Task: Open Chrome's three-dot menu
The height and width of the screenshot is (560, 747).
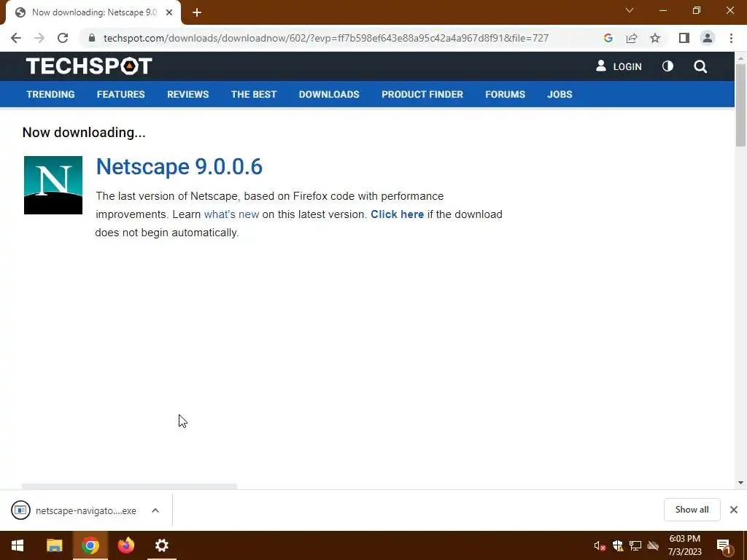Action: click(731, 38)
